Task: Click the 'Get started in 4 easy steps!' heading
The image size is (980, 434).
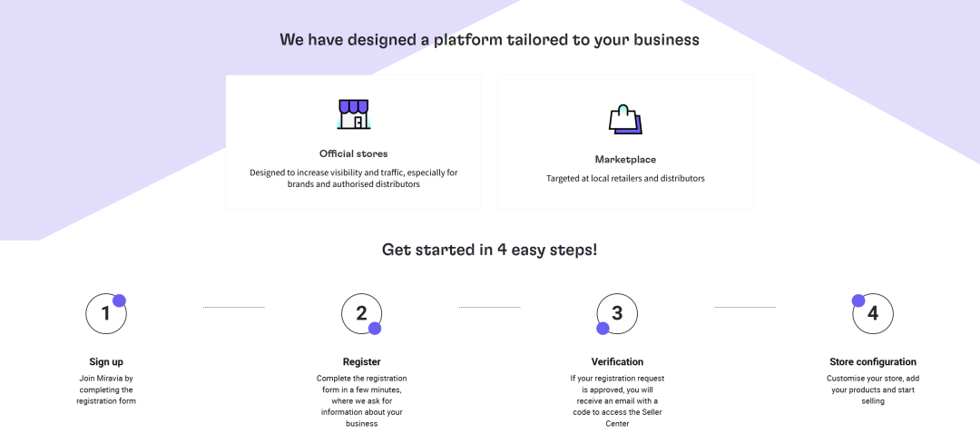Action: tap(489, 250)
